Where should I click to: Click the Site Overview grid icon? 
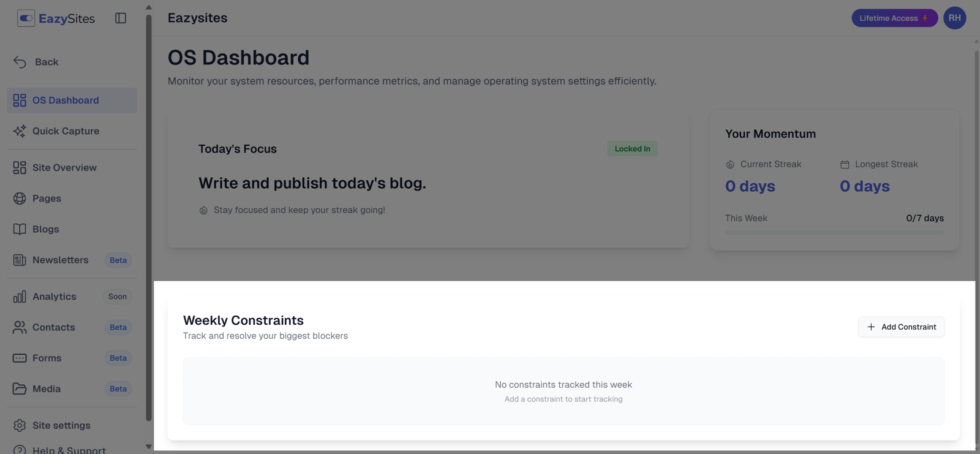(x=19, y=167)
